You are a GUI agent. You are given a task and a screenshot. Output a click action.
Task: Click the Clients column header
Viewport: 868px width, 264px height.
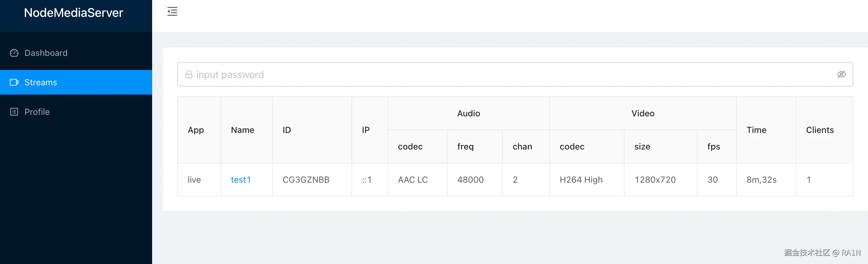(820, 130)
